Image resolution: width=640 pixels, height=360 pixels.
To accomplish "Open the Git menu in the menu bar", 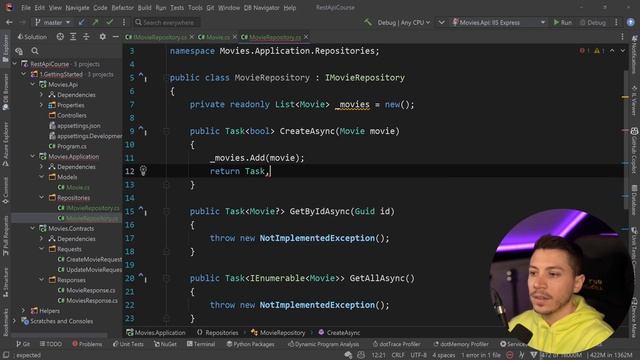I will coord(210,7).
